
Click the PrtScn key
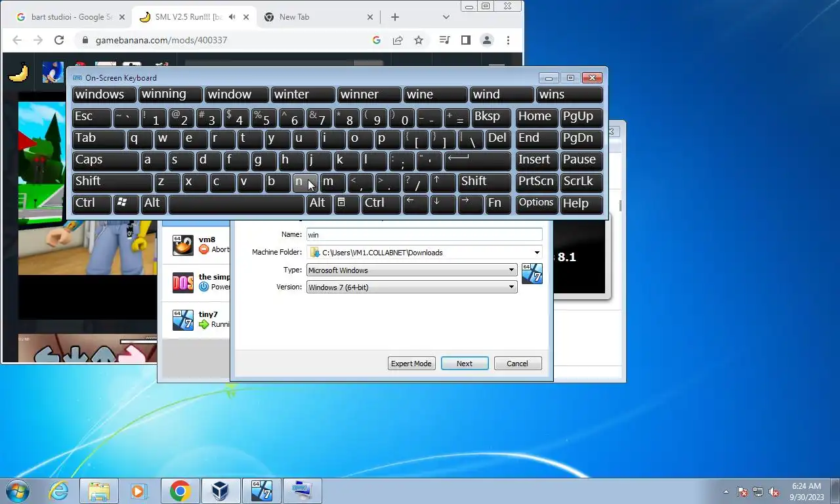tap(537, 182)
